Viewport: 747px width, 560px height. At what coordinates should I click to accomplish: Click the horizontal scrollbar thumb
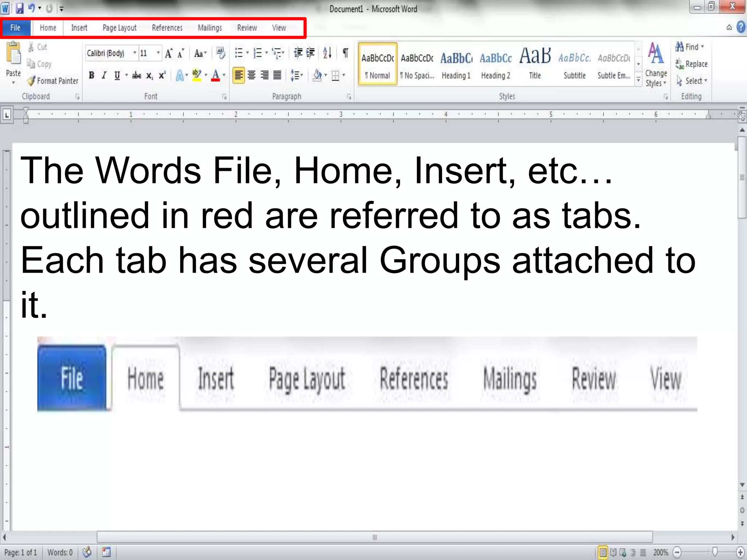point(375,537)
